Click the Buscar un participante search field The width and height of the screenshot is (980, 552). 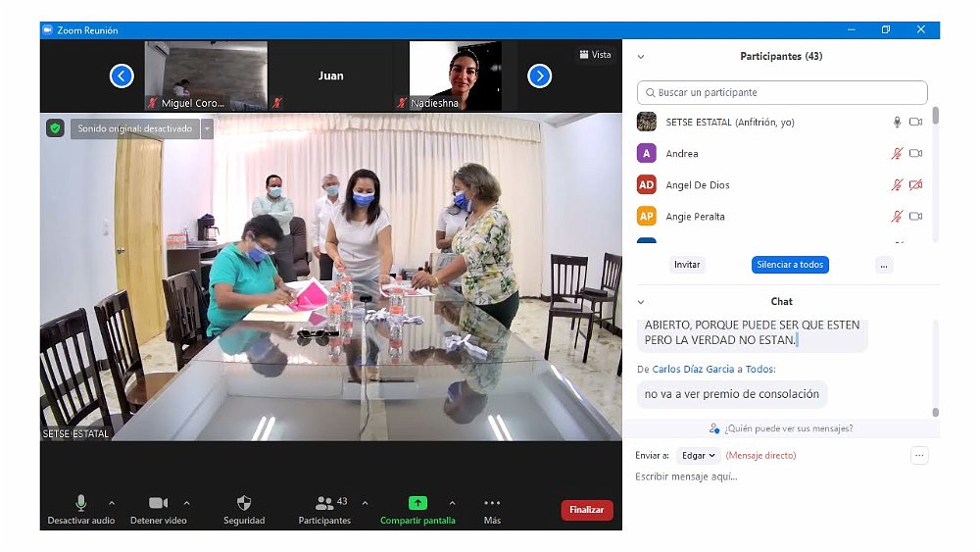point(782,92)
